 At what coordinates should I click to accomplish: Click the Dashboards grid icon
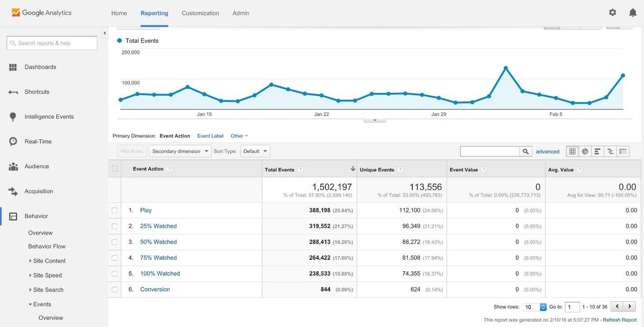pos(13,67)
